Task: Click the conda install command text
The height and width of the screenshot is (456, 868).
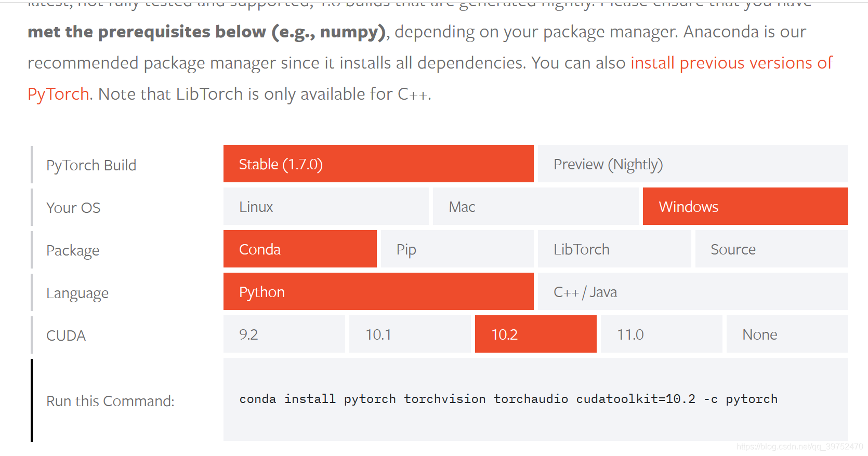Action: tap(508, 399)
